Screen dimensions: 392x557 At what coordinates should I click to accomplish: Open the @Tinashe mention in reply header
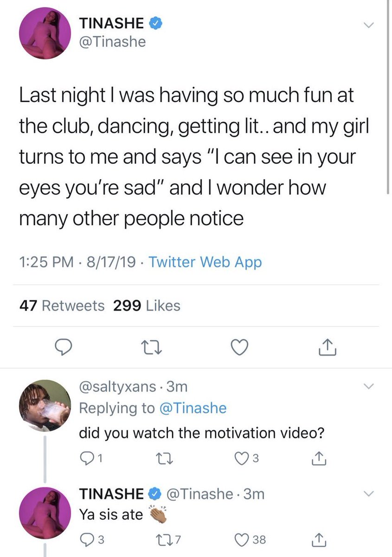(193, 408)
